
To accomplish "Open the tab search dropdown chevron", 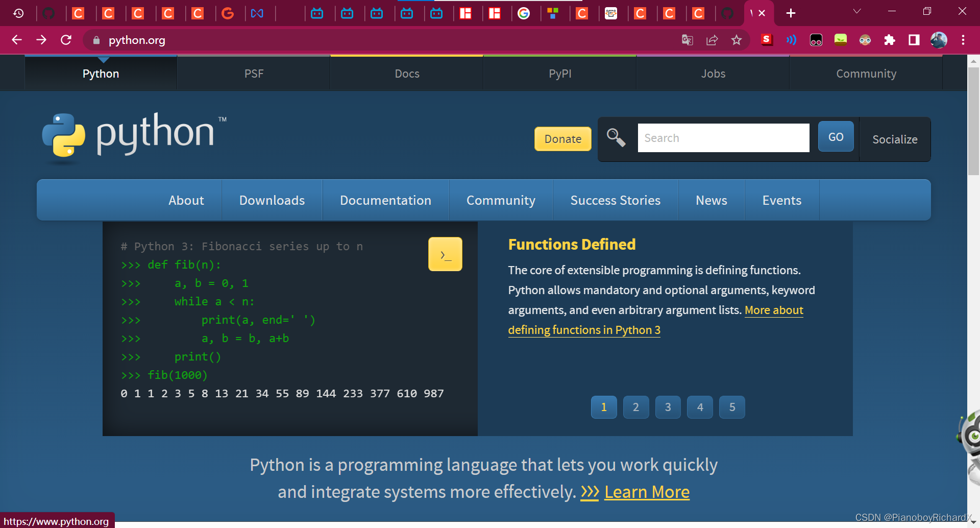I will pos(857,11).
